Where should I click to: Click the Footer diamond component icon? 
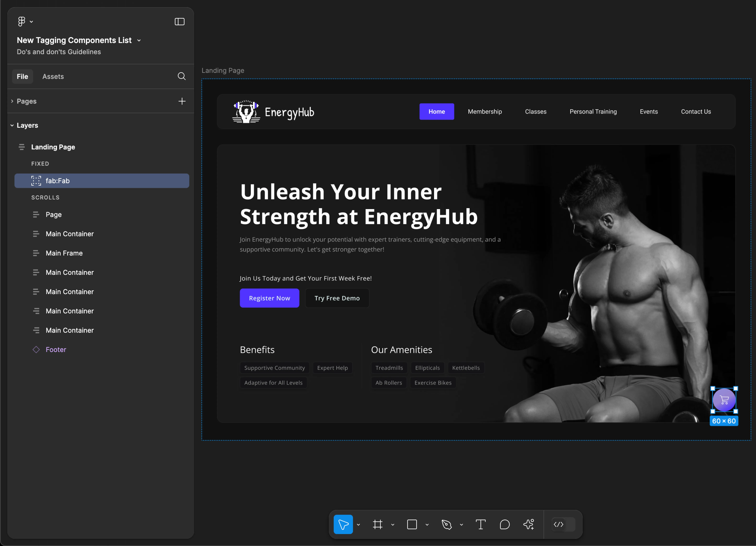36,350
